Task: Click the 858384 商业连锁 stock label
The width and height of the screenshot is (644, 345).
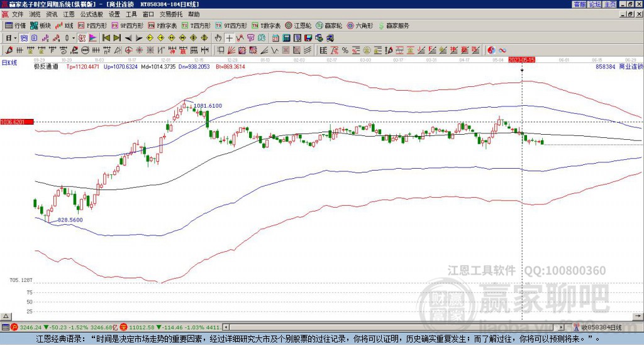Action: point(619,66)
